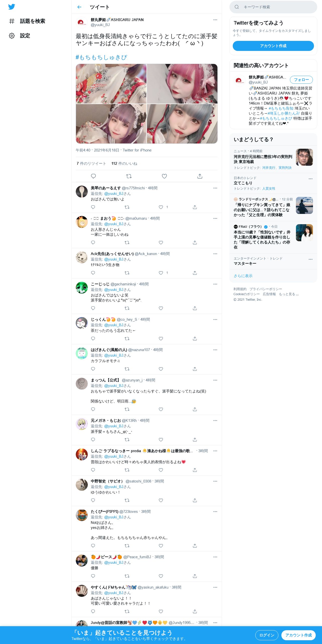Open the #もちもちしゅきぴ hashtag link
Image resolution: width=322 pixels, height=644 pixels.
pyautogui.click(x=101, y=57)
